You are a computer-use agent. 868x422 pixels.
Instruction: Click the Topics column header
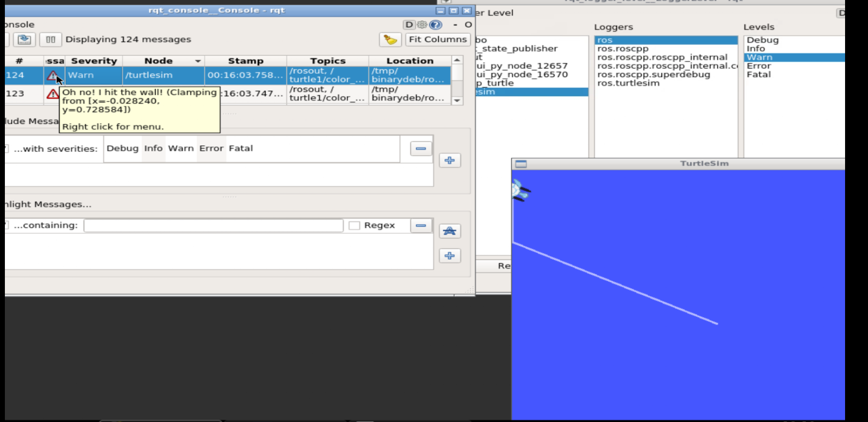click(327, 61)
